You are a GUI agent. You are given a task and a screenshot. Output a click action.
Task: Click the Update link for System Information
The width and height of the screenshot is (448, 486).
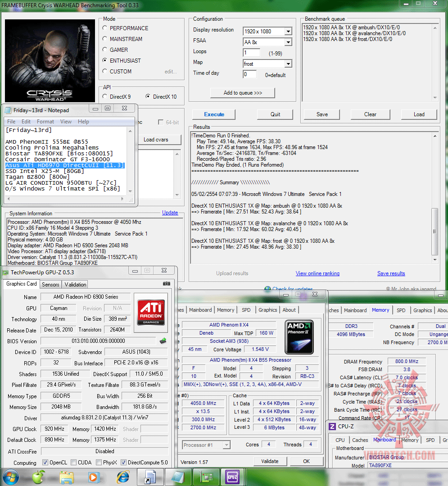(170, 213)
